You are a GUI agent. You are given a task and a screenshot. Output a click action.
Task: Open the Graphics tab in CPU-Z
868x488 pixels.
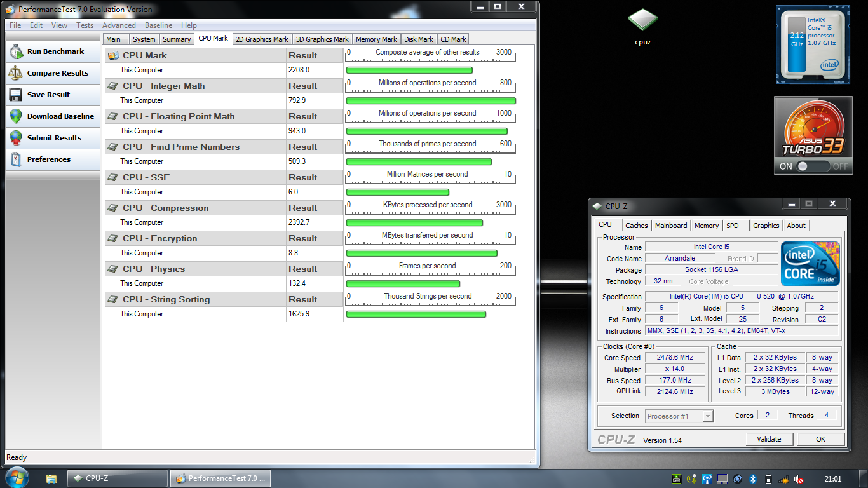[x=766, y=226]
